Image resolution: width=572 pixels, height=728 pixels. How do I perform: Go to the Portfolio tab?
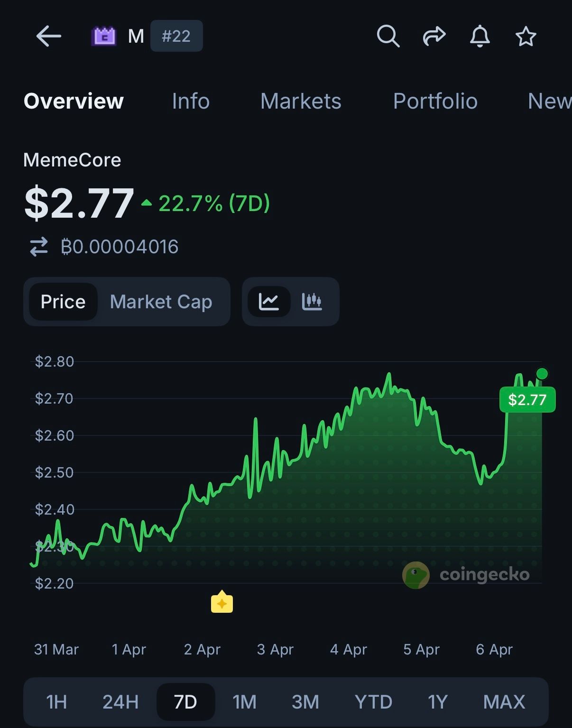pyautogui.click(x=435, y=101)
